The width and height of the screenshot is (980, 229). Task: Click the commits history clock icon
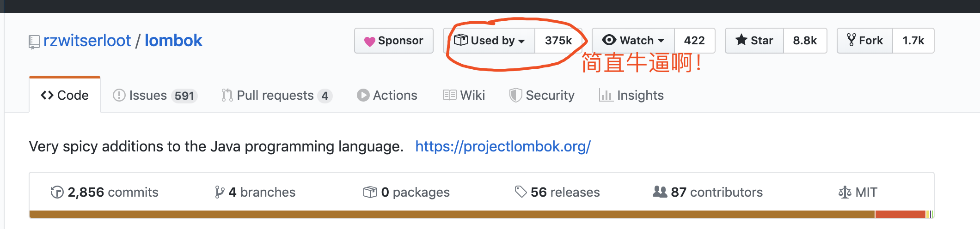click(x=57, y=192)
